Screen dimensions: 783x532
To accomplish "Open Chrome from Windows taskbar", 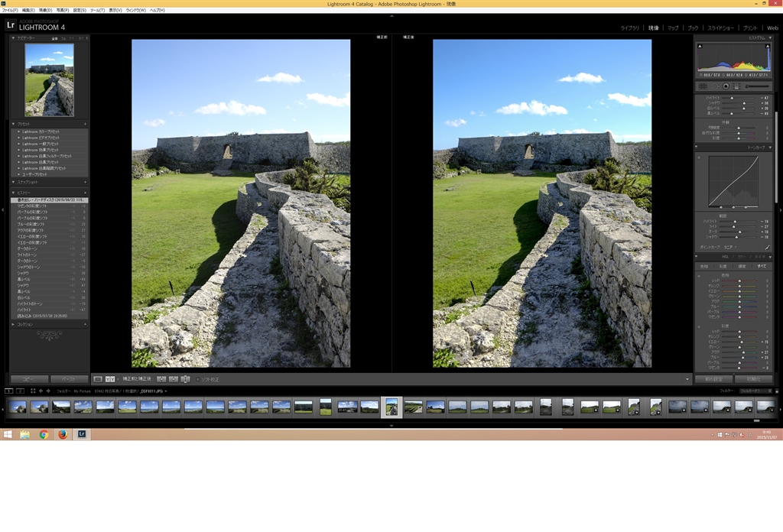I will pyautogui.click(x=44, y=434).
